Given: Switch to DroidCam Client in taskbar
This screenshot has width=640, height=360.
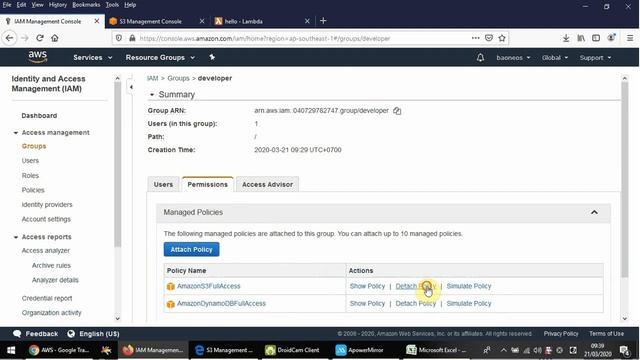Looking at the screenshot, I should point(293,350).
